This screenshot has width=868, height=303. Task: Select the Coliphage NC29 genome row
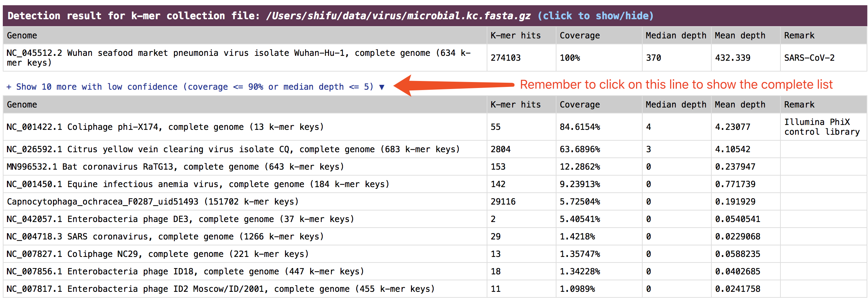coord(157,254)
